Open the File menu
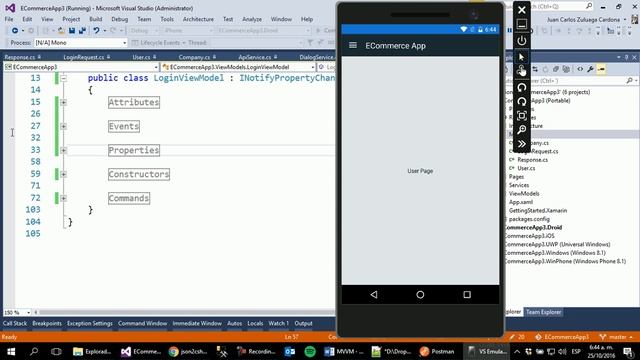Image resolution: width=640 pixels, height=360 pixels. [9, 19]
